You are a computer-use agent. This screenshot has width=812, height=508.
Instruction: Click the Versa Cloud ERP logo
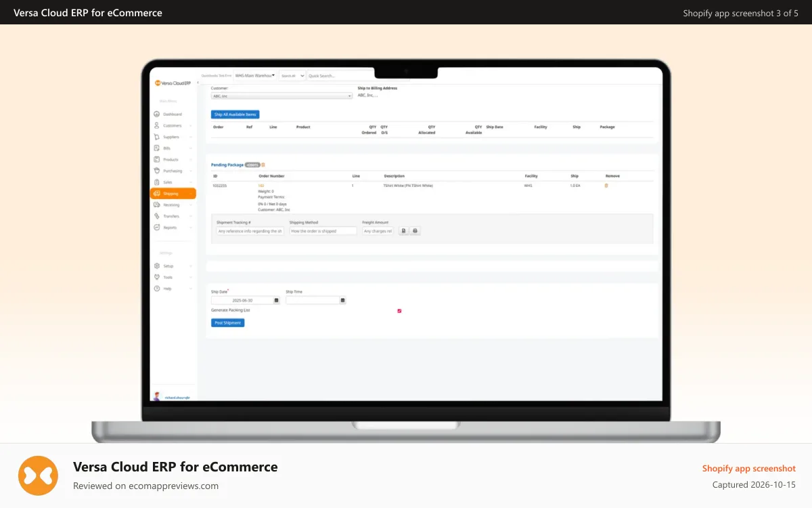point(173,83)
